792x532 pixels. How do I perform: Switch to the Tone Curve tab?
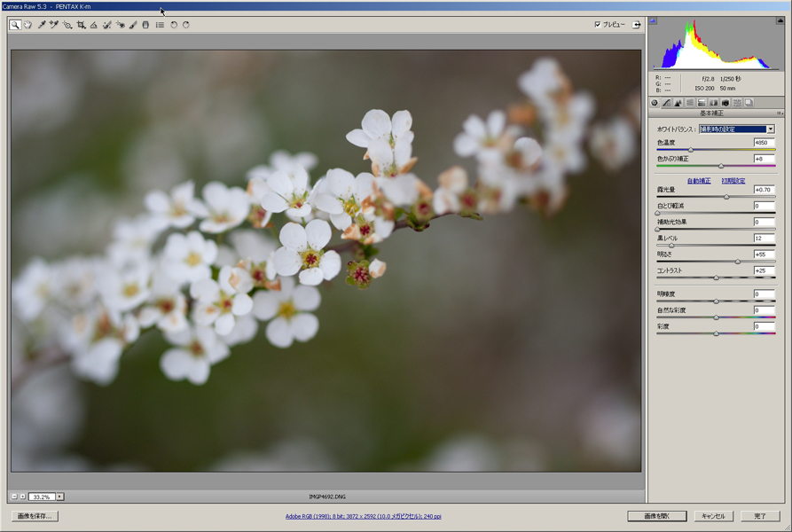665,103
